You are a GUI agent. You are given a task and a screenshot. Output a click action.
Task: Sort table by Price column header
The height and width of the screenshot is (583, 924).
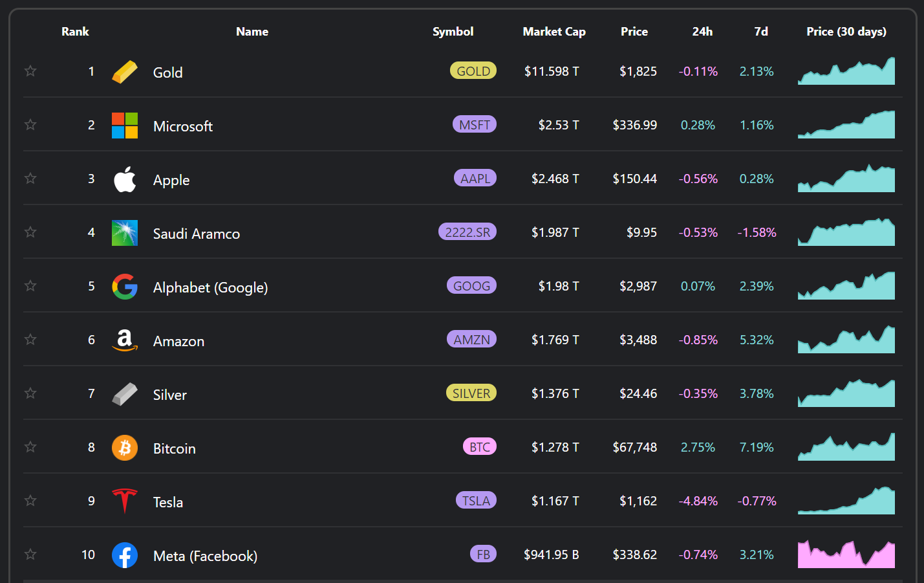click(634, 32)
